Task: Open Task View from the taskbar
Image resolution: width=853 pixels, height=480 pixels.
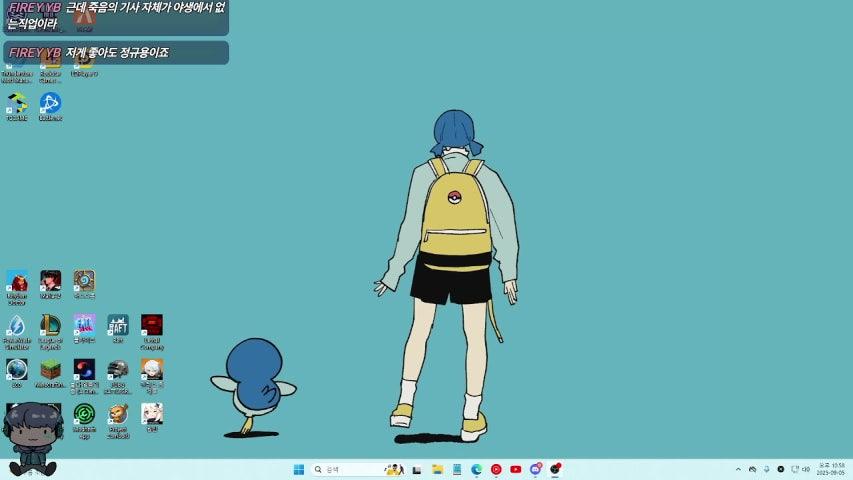Action: 417,469
